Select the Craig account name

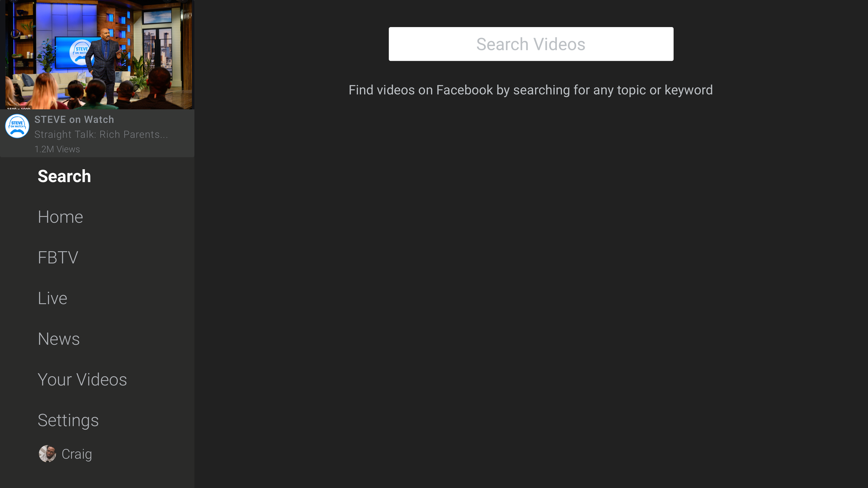[77, 454]
